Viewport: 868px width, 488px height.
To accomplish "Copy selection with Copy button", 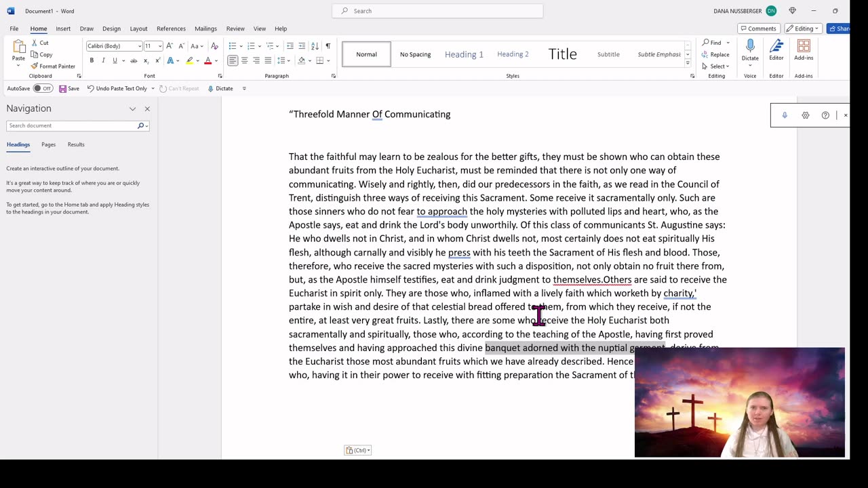I will (x=42, y=54).
